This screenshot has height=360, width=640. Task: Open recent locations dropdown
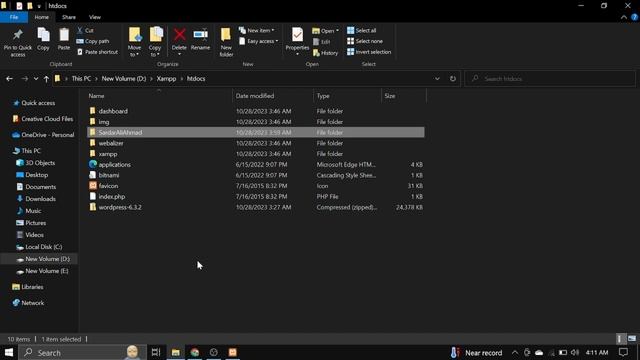click(36, 79)
